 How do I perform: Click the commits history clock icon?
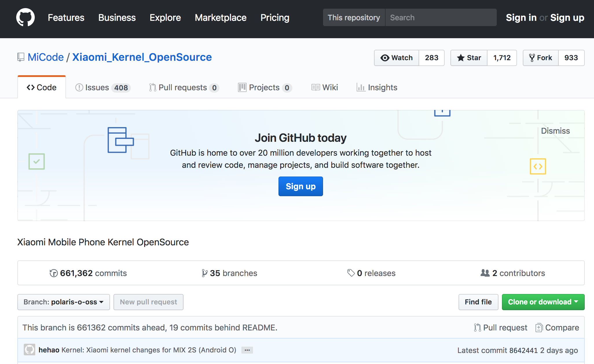(54, 273)
